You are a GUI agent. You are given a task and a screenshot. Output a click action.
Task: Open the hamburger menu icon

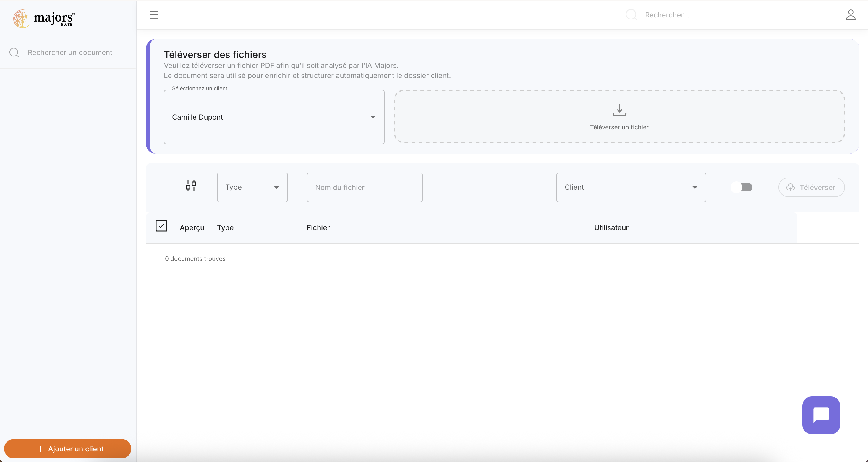(154, 15)
